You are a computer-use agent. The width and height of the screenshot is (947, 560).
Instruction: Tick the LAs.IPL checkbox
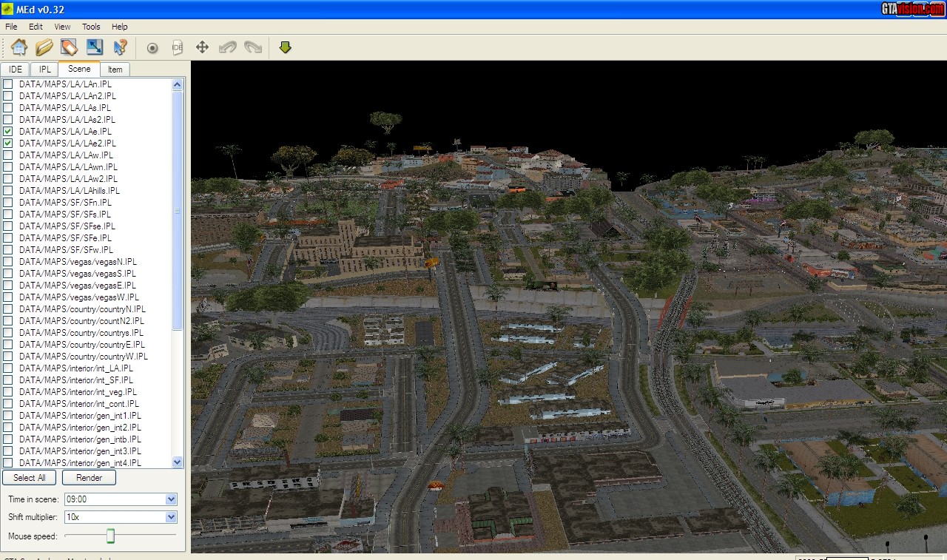coord(8,108)
